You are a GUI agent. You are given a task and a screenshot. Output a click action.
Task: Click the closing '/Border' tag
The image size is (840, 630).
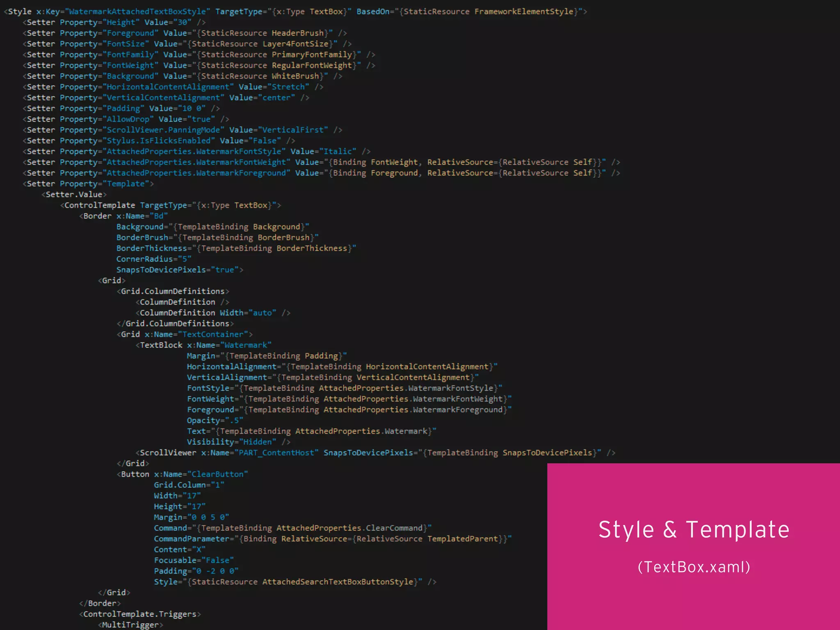[x=100, y=603]
